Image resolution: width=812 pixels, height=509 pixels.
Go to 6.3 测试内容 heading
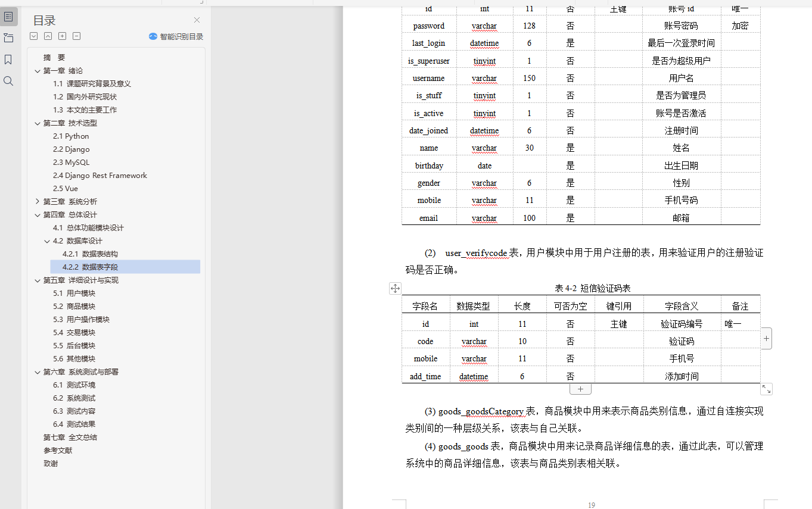74,411
